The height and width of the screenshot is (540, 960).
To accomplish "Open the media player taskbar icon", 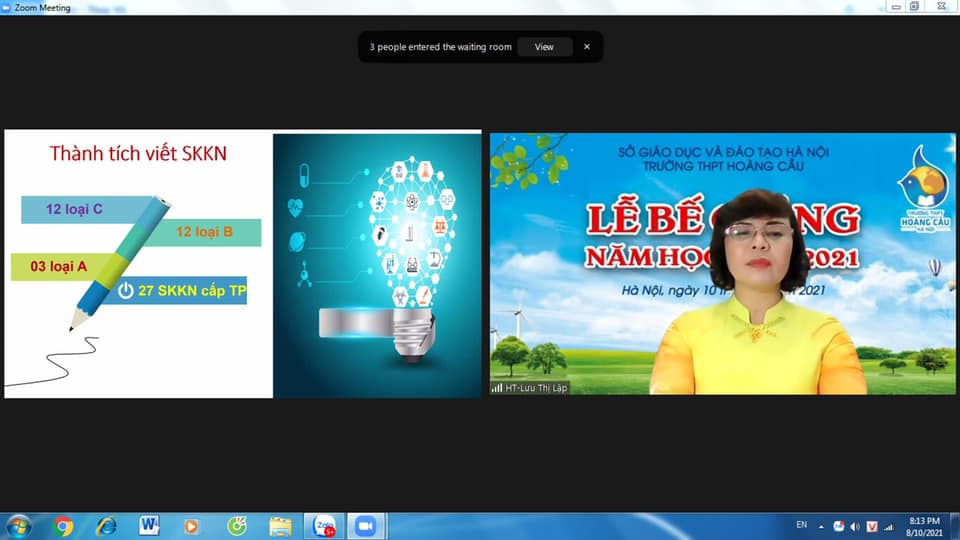I will (x=192, y=526).
